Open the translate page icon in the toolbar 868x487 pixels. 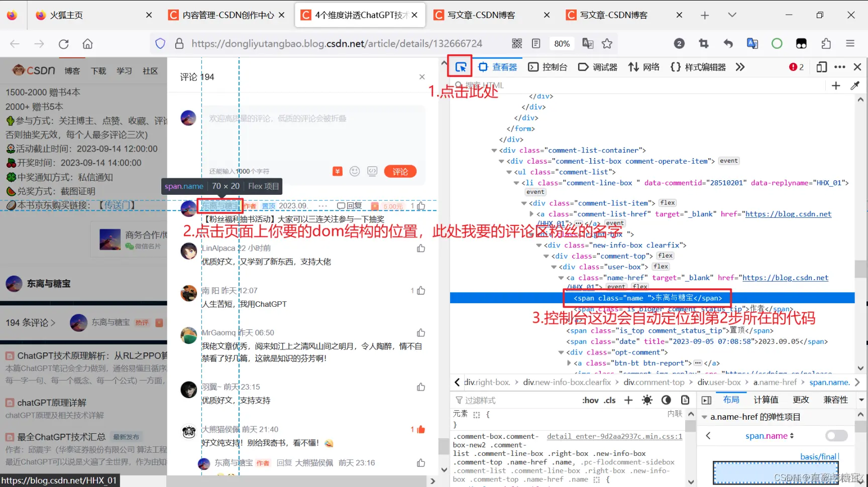click(x=588, y=44)
